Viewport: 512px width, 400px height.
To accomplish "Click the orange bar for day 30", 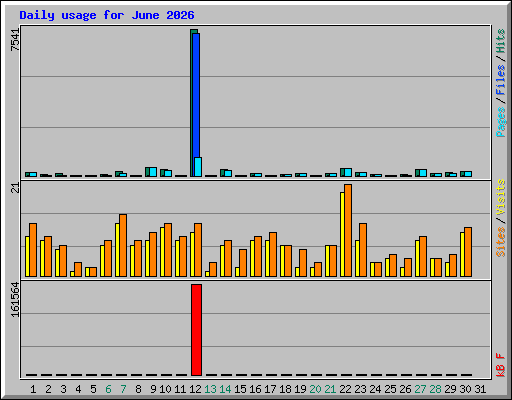I will tap(468, 252).
